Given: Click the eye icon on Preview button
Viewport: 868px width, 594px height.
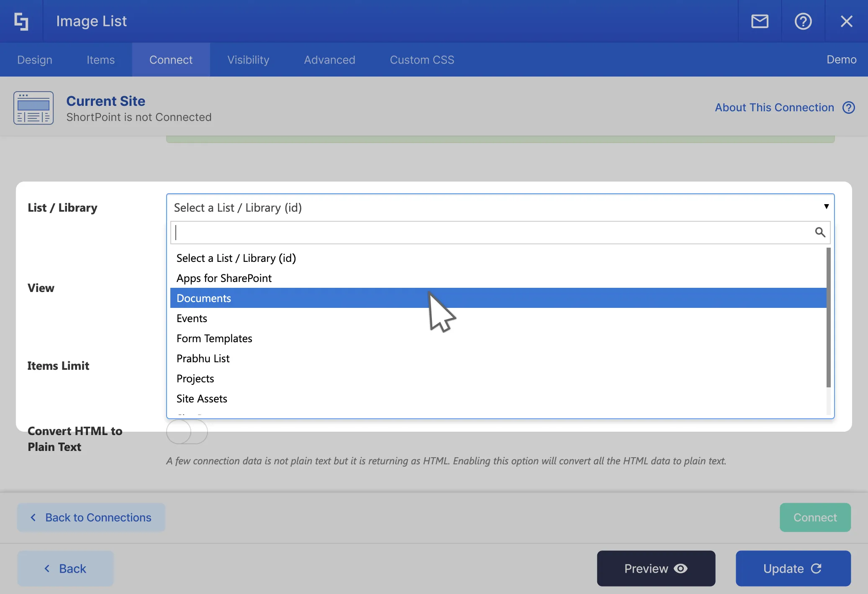Looking at the screenshot, I should [681, 568].
